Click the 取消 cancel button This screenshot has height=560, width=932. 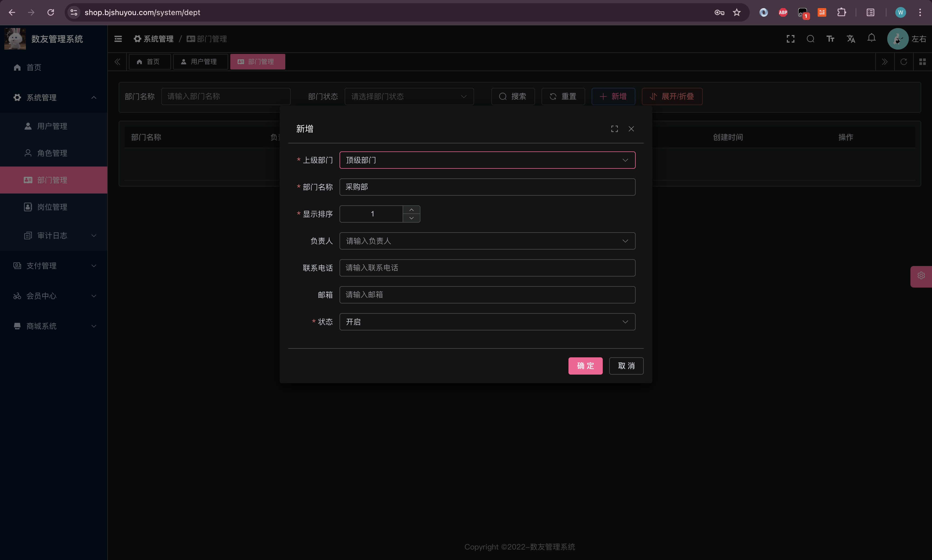click(626, 366)
